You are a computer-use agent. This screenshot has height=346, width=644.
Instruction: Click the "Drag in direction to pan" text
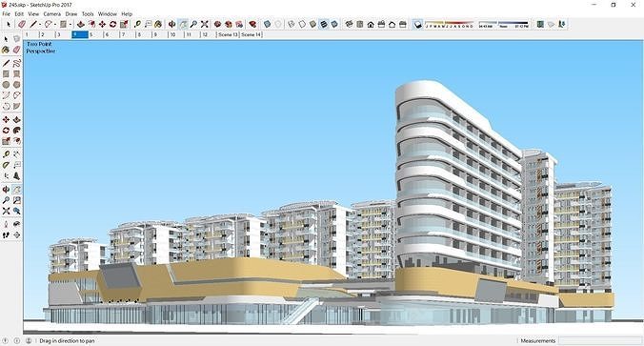[67, 340]
